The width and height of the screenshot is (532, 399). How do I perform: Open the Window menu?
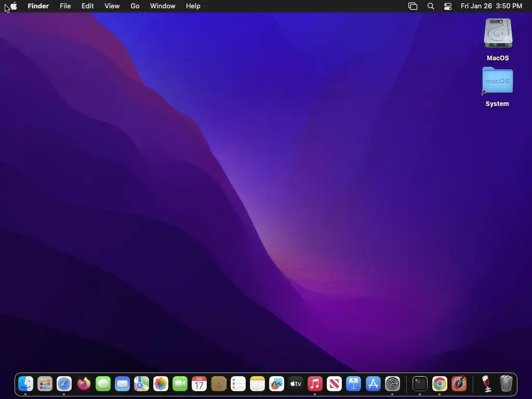click(x=163, y=6)
